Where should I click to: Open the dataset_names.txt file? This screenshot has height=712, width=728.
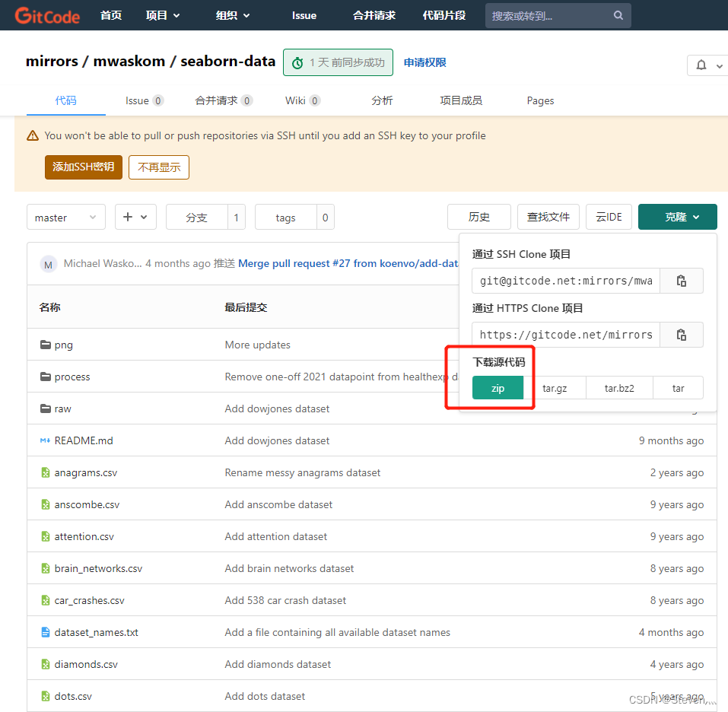click(96, 632)
